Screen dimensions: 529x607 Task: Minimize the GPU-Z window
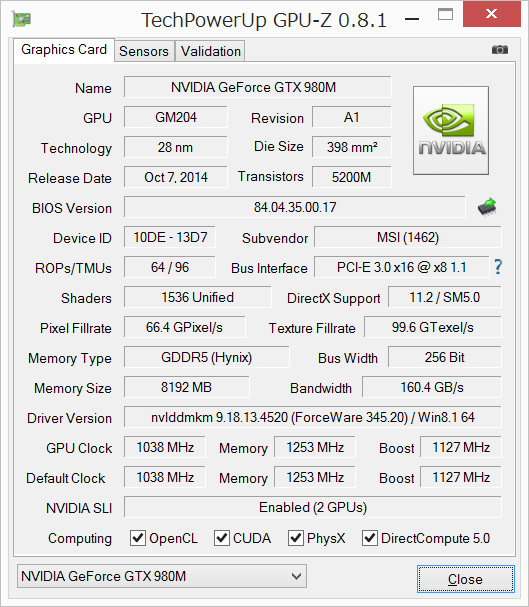[412, 18]
